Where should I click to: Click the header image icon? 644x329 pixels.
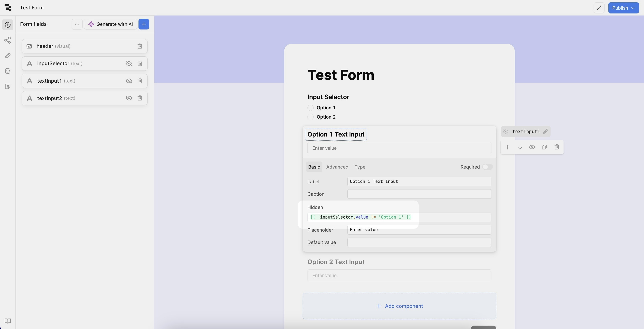[x=29, y=46]
